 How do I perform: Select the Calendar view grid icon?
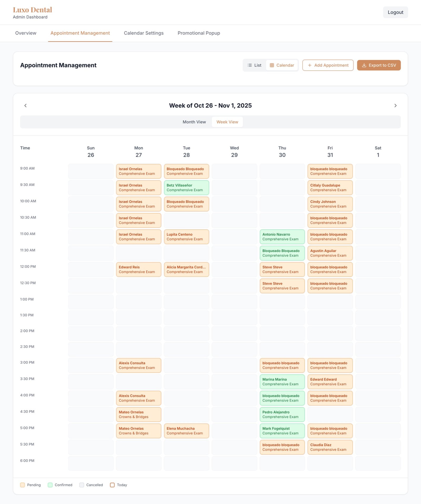coord(272,65)
